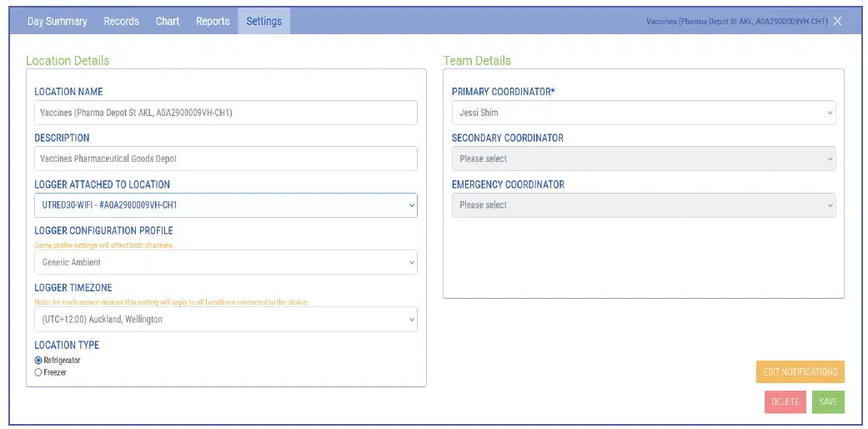Go to the Chart tab
This screenshot has width=868, height=429.
pyautogui.click(x=168, y=22)
